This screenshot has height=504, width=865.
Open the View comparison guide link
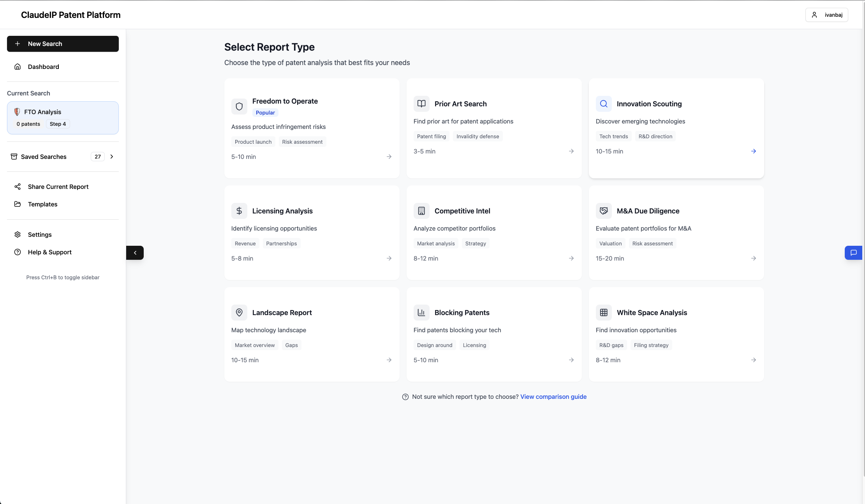click(x=553, y=397)
